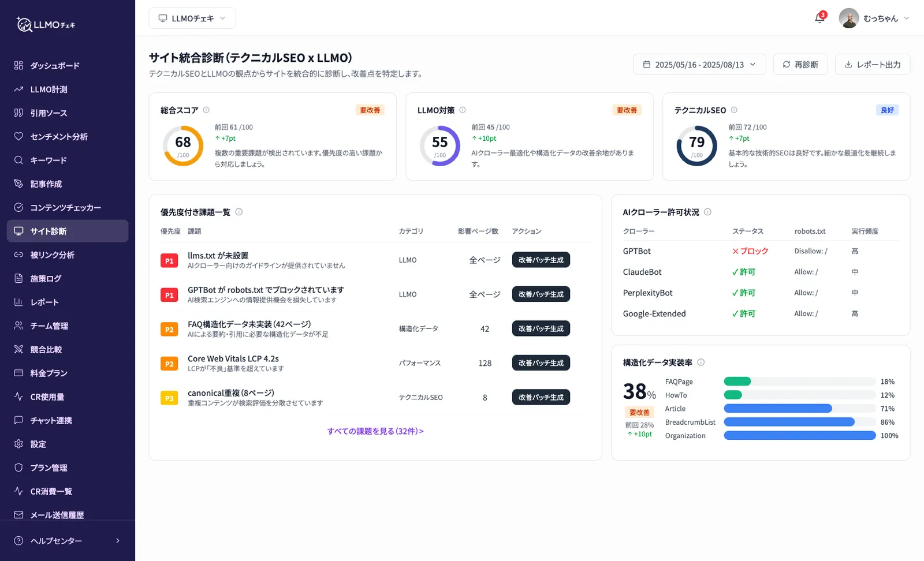
Task: Click the 競合比較 crossed swords icon
Action: 18,349
